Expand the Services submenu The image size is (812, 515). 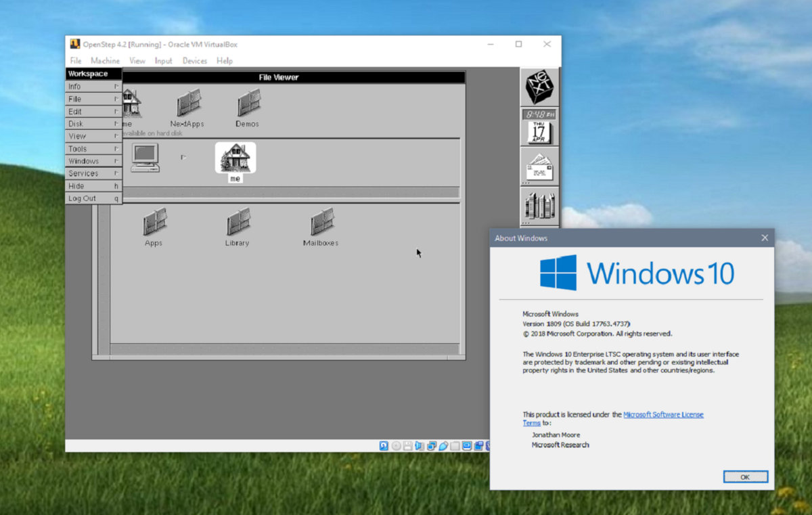pos(93,173)
